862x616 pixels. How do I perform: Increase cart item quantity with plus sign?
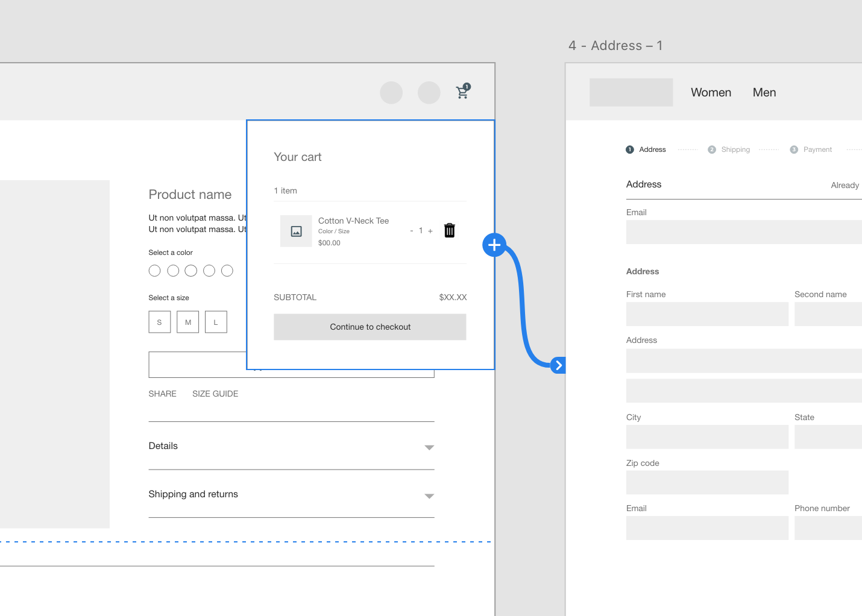pyautogui.click(x=430, y=231)
